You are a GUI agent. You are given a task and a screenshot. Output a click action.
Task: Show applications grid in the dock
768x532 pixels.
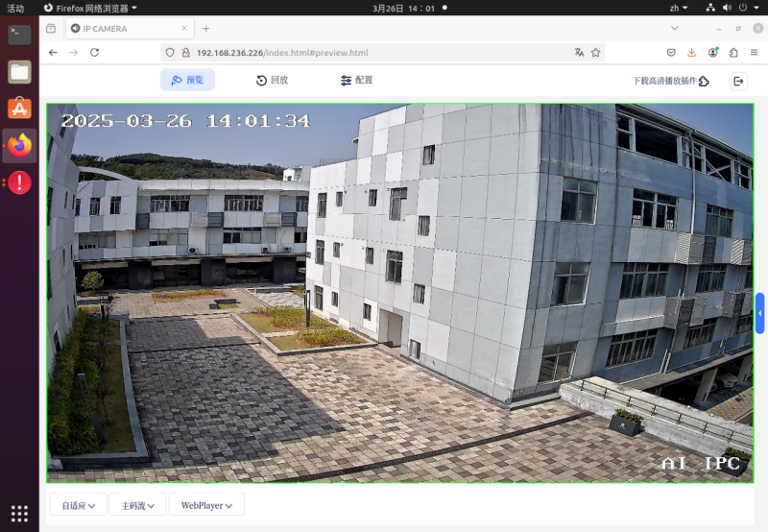pyautogui.click(x=19, y=514)
